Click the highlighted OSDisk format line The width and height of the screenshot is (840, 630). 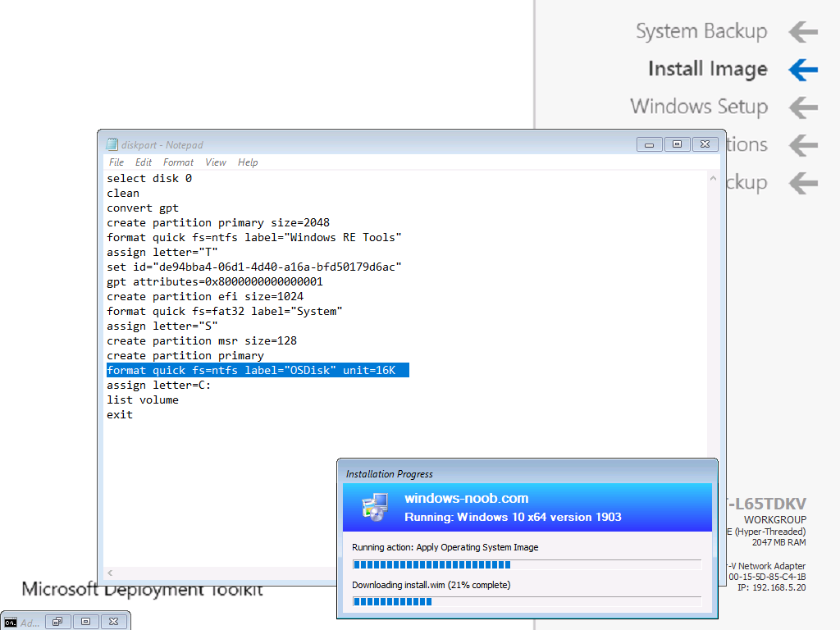pyautogui.click(x=258, y=370)
